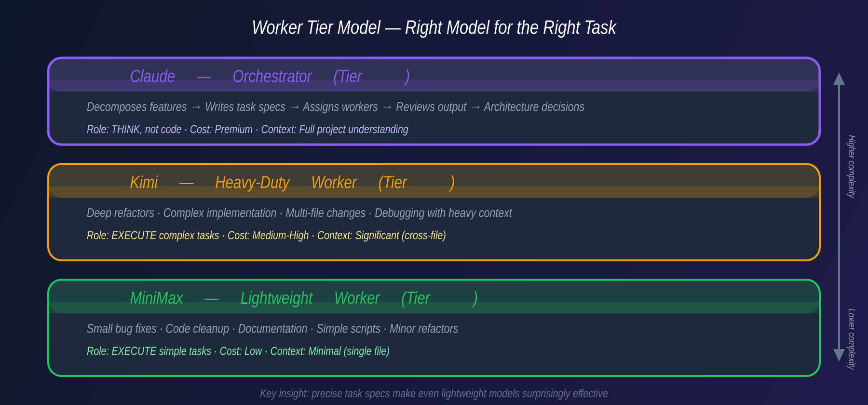
Task: Click the line starting "Decomposes features → Writes task specs"
Action: (336, 107)
